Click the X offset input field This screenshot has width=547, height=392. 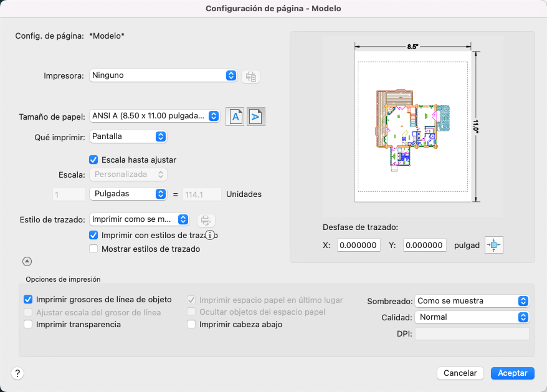pyautogui.click(x=359, y=246)
